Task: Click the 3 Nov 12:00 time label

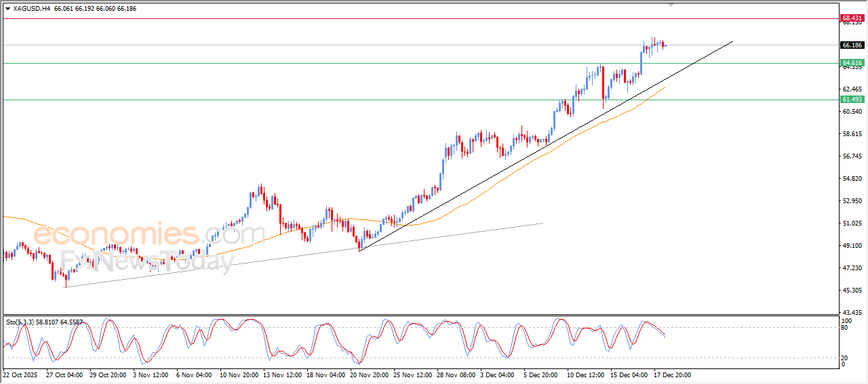Action: click(x=150, y=374)
